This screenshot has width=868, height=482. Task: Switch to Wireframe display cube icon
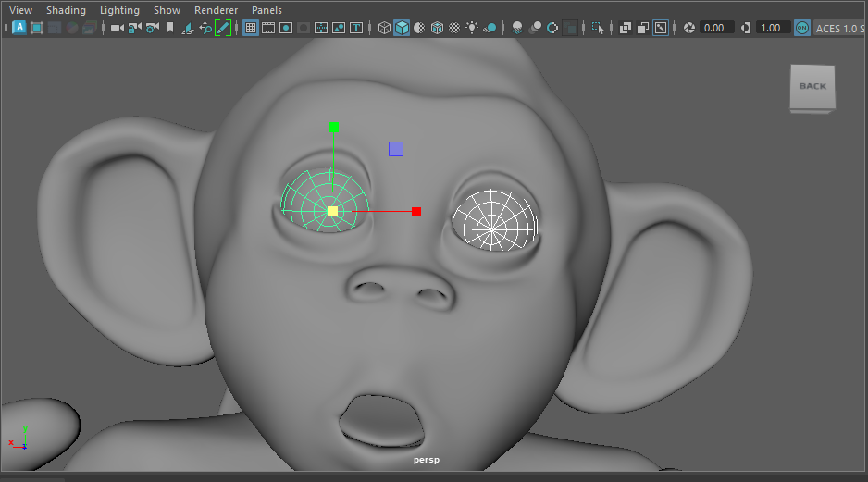(x=384, y=28)
